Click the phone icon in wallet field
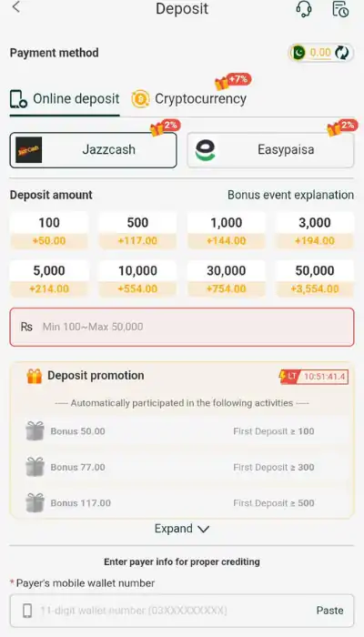The image size is (364, 637). pos(27,611)
